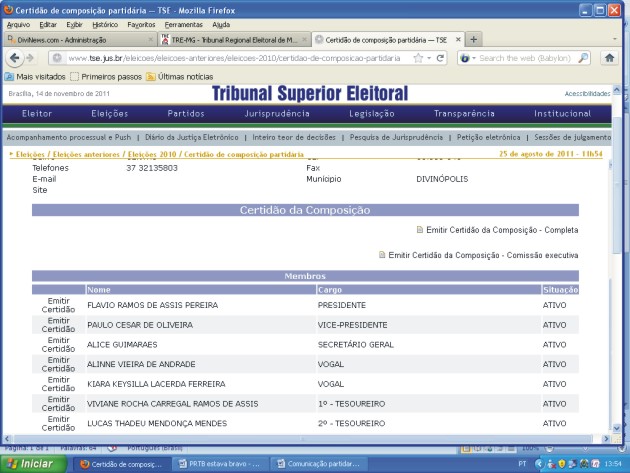Open the tab list dropdown arrow

614,39
